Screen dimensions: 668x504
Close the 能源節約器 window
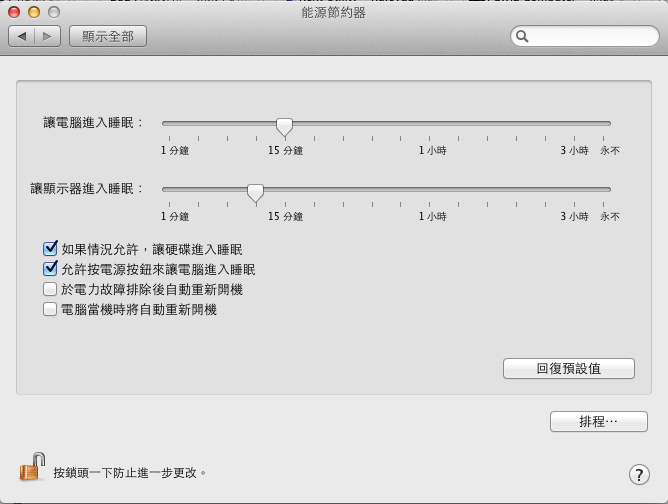tap(14, 12)
